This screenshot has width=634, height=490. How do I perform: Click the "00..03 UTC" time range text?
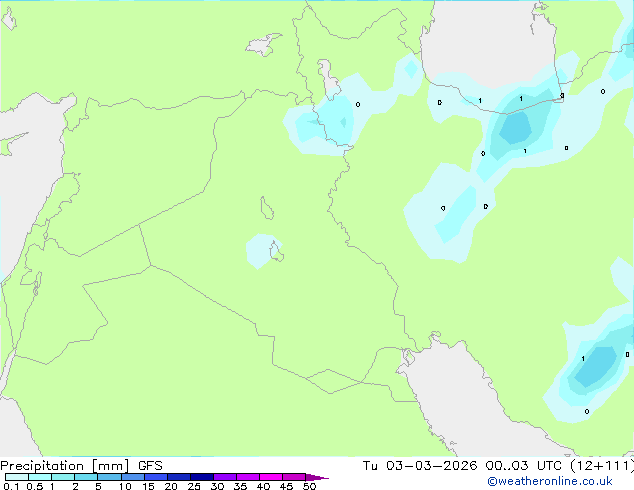pos(524,465)
